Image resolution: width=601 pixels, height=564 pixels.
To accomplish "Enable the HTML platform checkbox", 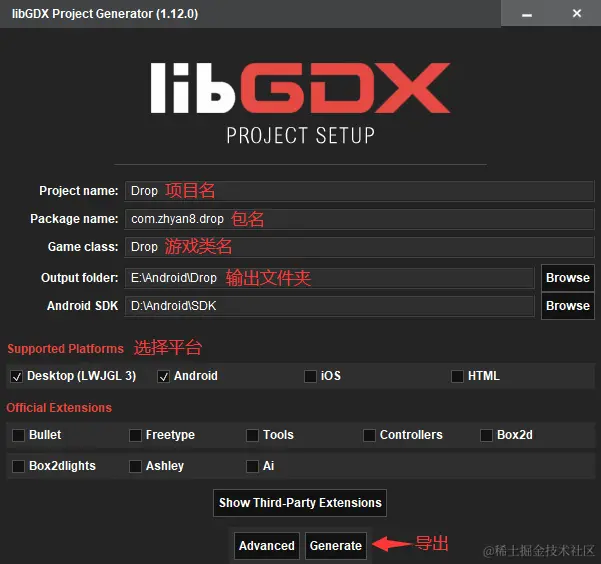I will 457,377.
